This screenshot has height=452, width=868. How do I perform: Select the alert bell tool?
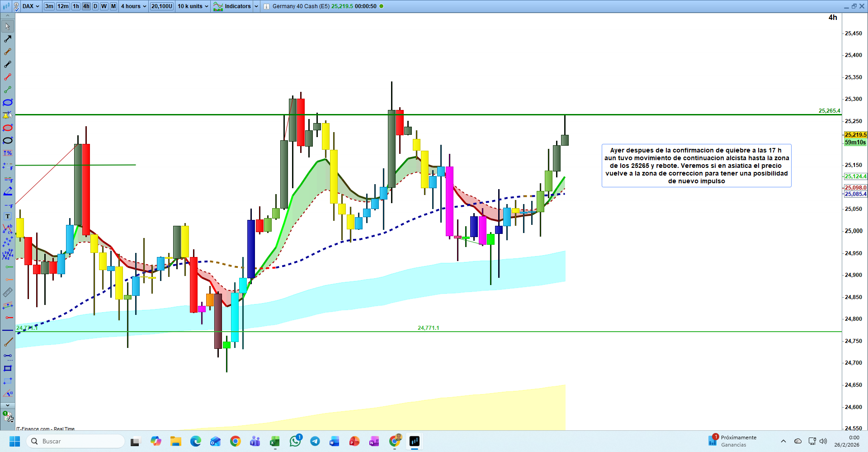(8, 115)
